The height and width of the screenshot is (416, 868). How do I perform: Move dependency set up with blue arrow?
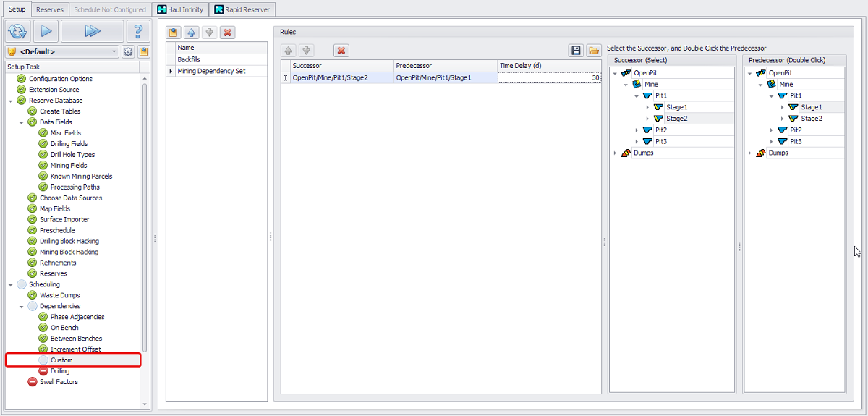click(192, 33)
